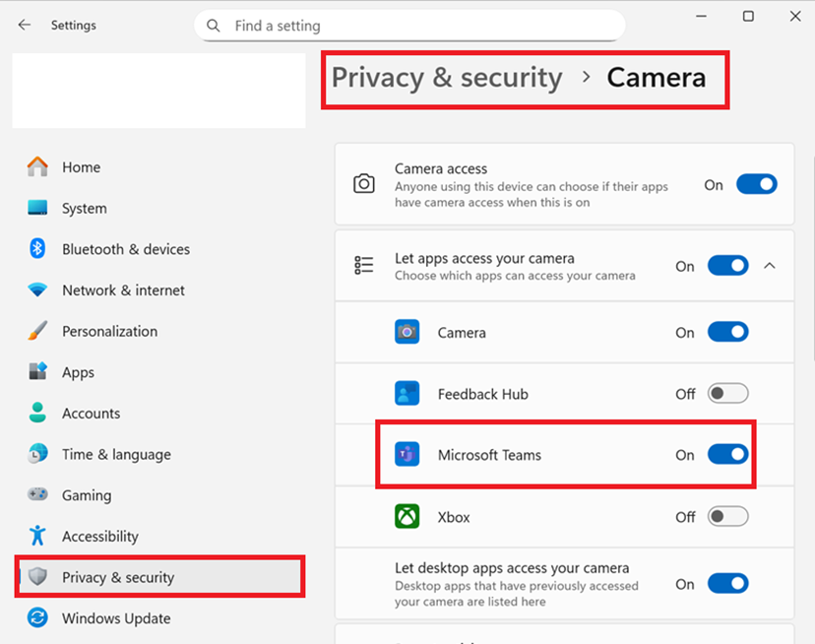This screenshot has width=815, height=644.
Task: Click the vertical scrollbar on the right
Action: (812, 258)
